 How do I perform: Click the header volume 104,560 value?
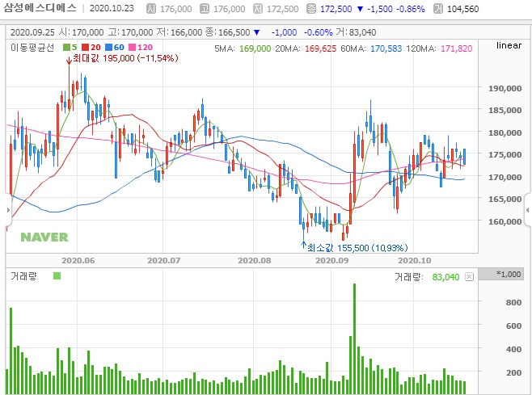click(x=462, y=9)
